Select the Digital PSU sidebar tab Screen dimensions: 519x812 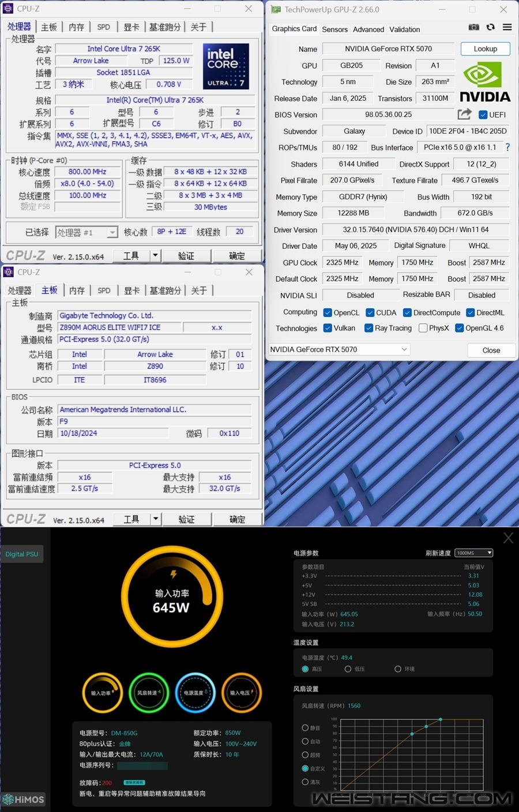(22, 554)
